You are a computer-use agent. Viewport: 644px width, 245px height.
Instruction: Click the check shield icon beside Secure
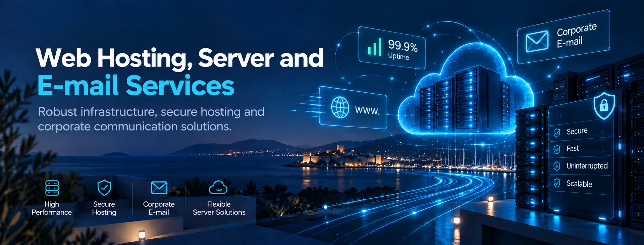(x=557, y=133)
